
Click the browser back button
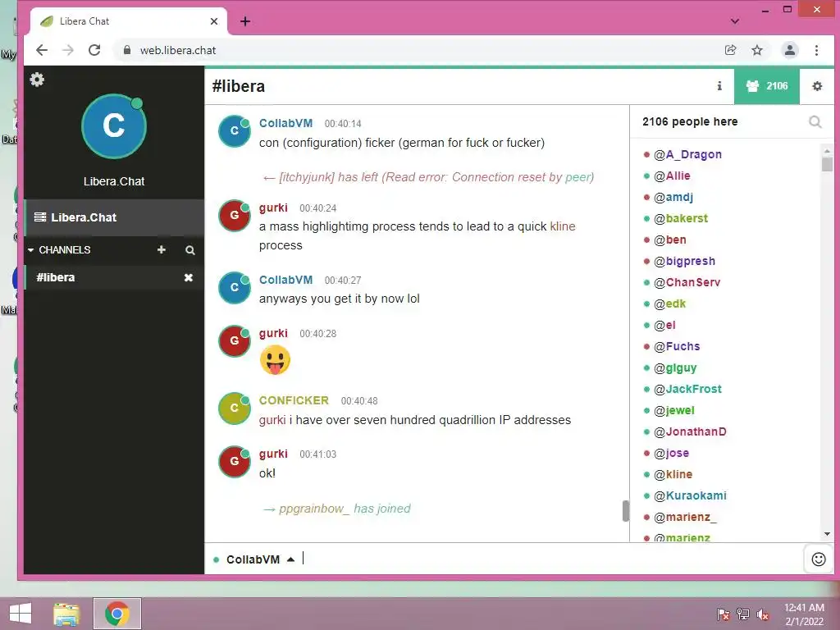[42, 50]
